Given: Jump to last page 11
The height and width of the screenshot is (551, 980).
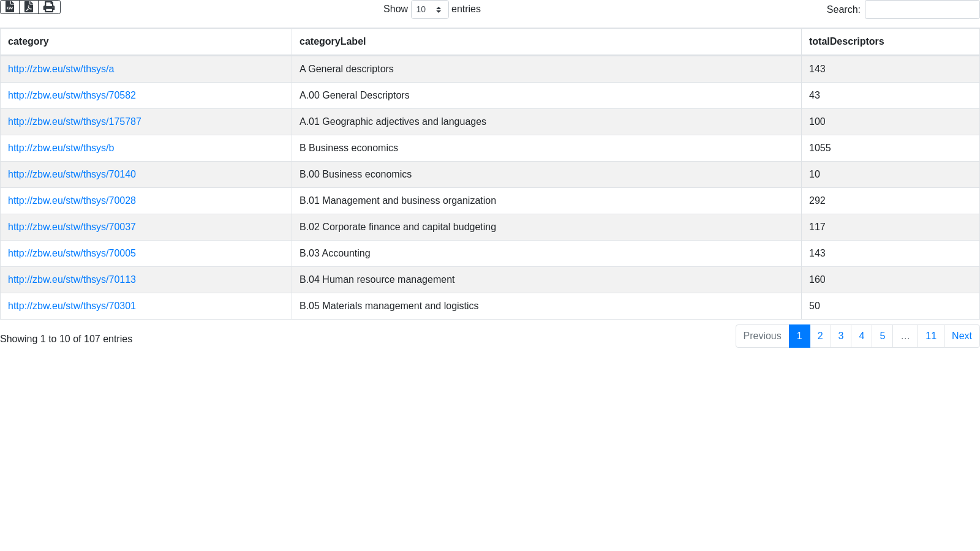Looking at the screenshot, I should pos(930,336).
